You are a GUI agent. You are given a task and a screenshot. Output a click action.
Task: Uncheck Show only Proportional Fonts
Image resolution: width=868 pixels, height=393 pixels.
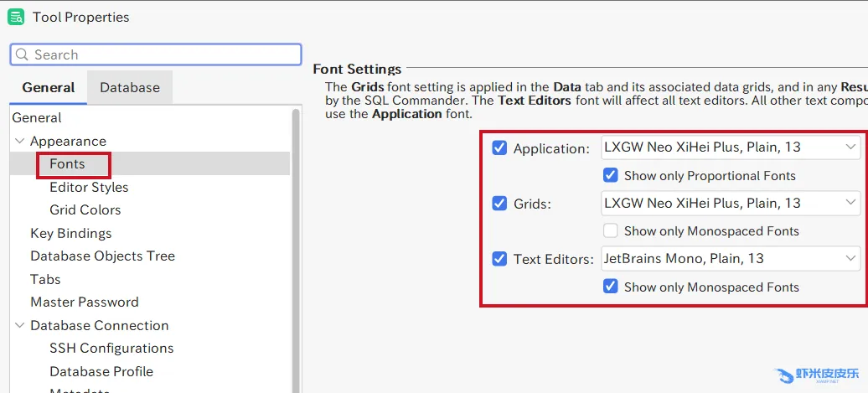click(x=611, y=176)
